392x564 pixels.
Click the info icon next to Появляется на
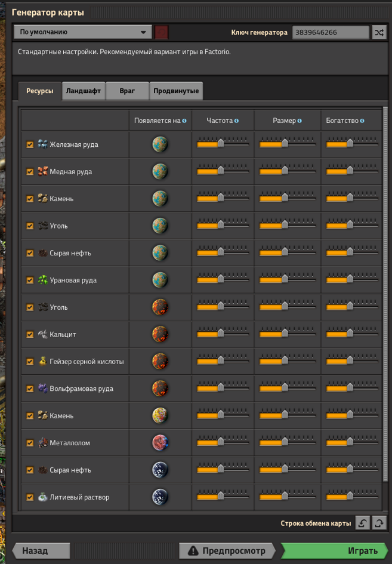pos(184,121)
